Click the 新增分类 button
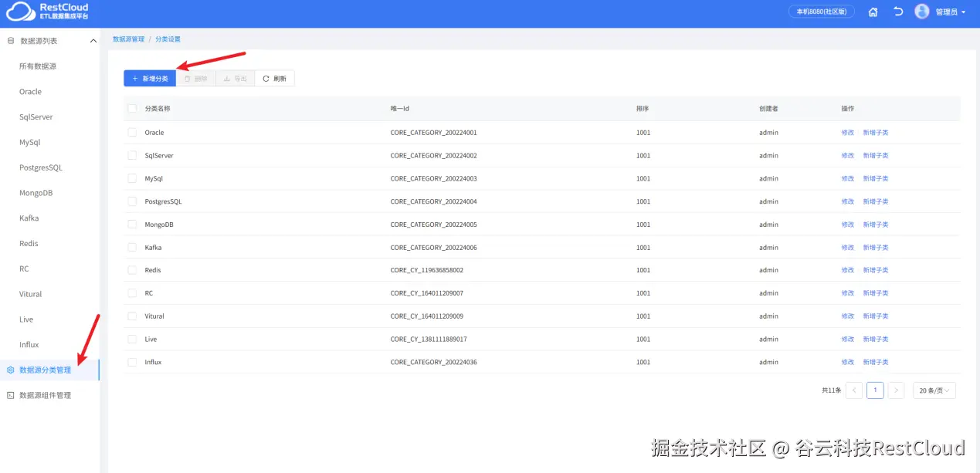The width and height of the screenshot is (980, 473). 150,79
